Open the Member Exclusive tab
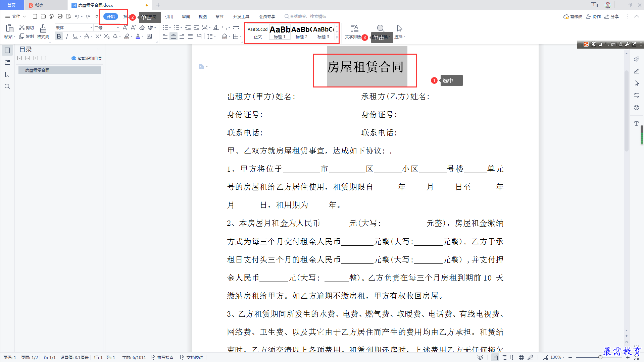This screenshot has width=644, height=362. click(x=267, y=16)
